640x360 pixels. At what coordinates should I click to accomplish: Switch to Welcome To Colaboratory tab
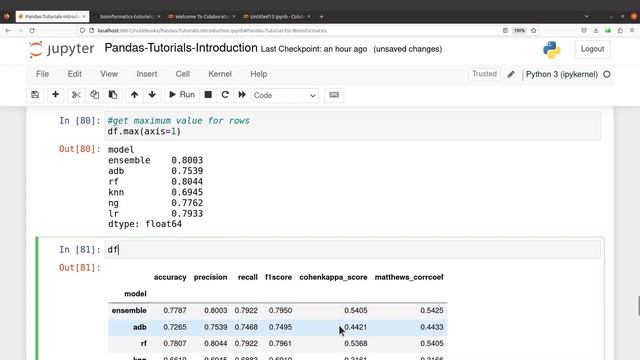click(202, 16)
